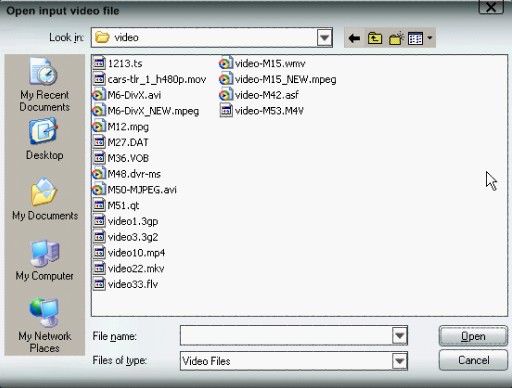Select the video22.mkv file icon
512x388 pixels.
point(99,268)
